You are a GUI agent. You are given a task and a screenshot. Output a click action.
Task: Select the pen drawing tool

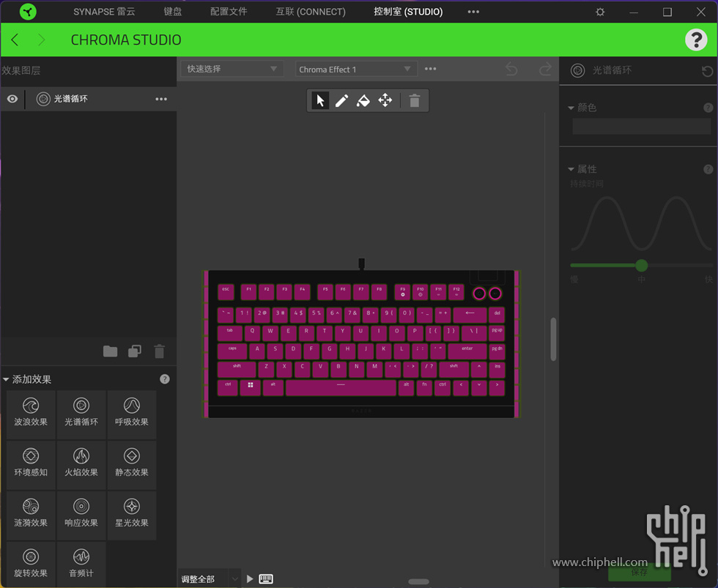click(341, 100)
